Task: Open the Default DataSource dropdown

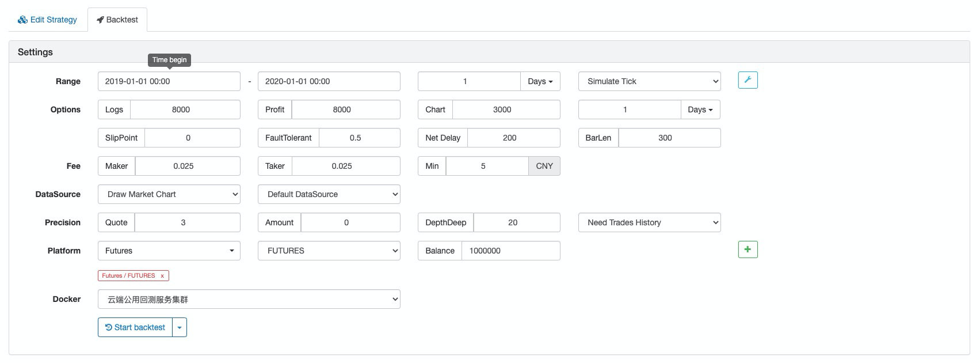Action: coord(329,194)
